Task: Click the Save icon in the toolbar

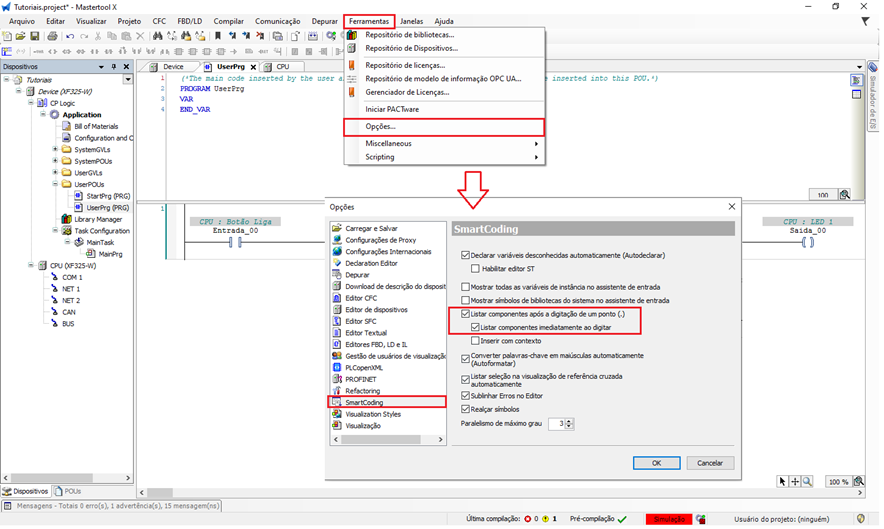Action: [35, 36]
